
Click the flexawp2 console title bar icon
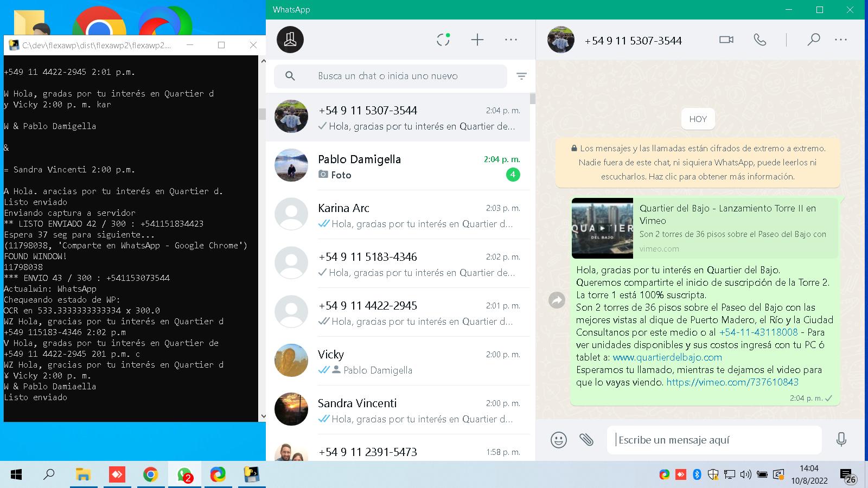[14, 45]
